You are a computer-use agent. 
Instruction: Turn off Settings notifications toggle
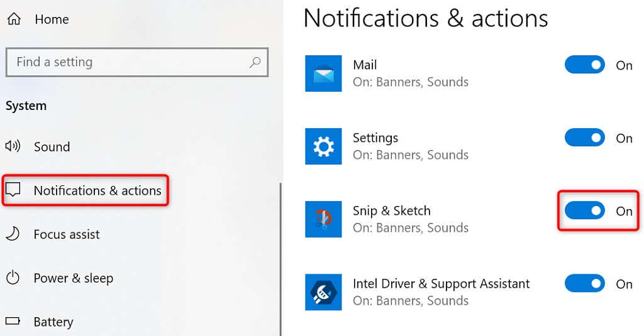coord(584,138)
